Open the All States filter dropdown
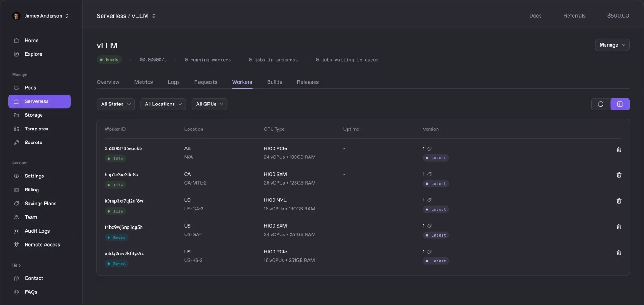The height and width of the screenshot is (305, 644). (x=116, y=104)
